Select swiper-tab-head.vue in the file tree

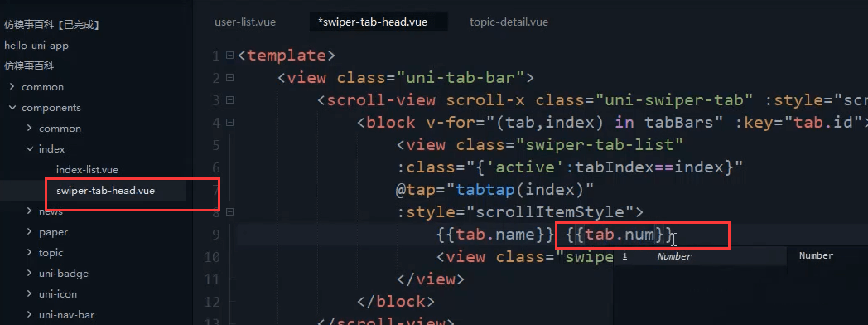[x=105, y=191]
